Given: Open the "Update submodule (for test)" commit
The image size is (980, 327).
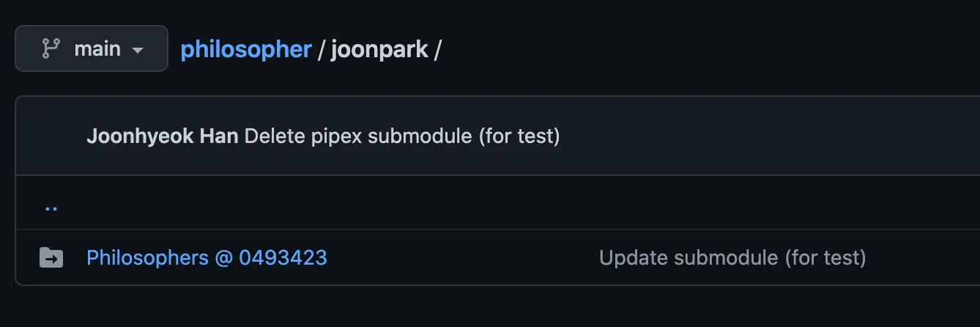Looking at the screenshot, I should tap(732, 257).
